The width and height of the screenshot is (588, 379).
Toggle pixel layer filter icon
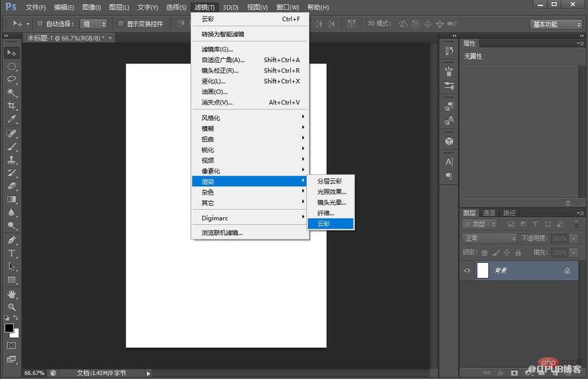[511, 224]
